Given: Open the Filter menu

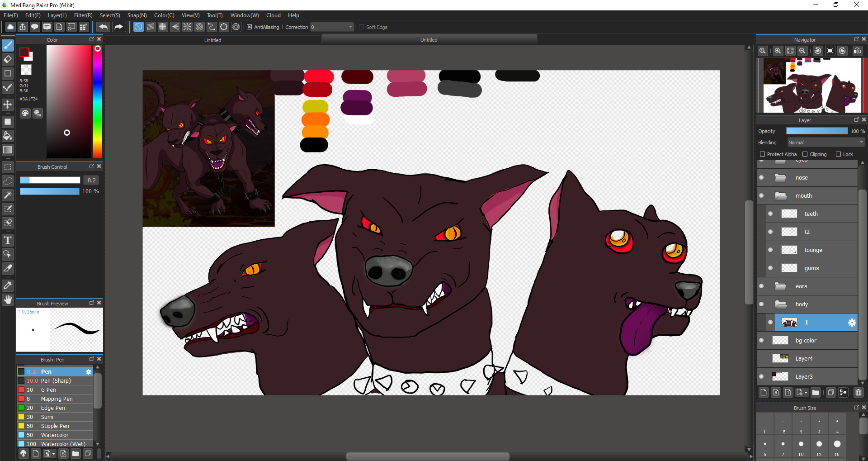Looking at the screenshot, I should (83, 15).
